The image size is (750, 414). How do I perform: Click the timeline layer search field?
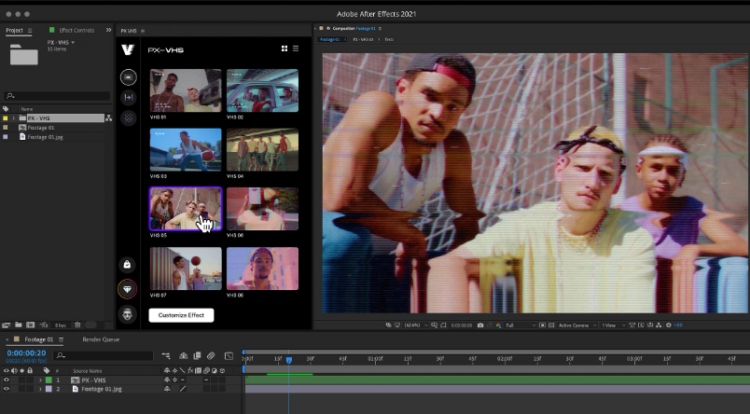coord(100,355)
